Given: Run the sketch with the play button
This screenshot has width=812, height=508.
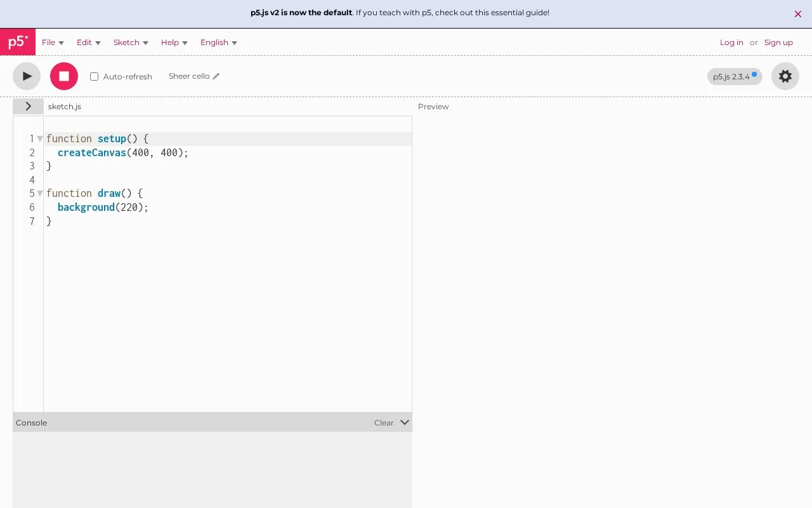Looking at the screenshot, I should (27, 76).
